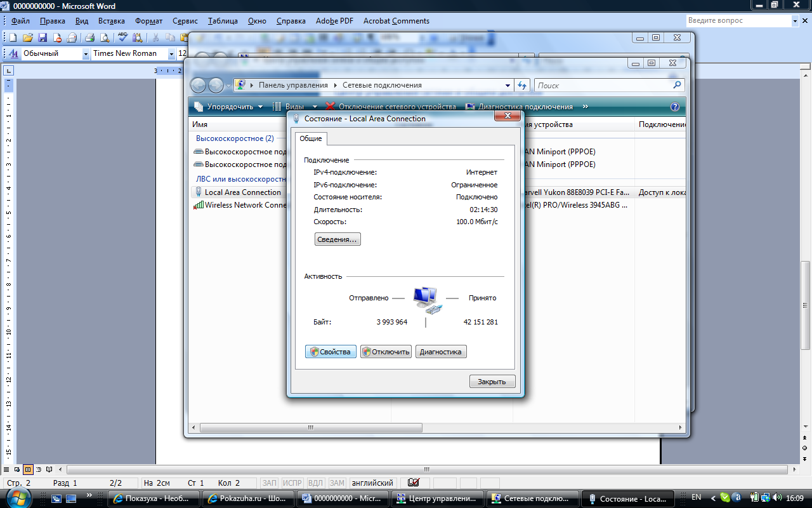Image resolution: width=812 pixels, height=508 pixels.
Task: Click the Pokazuha.ru taskbar button
Action: point(249,498)
